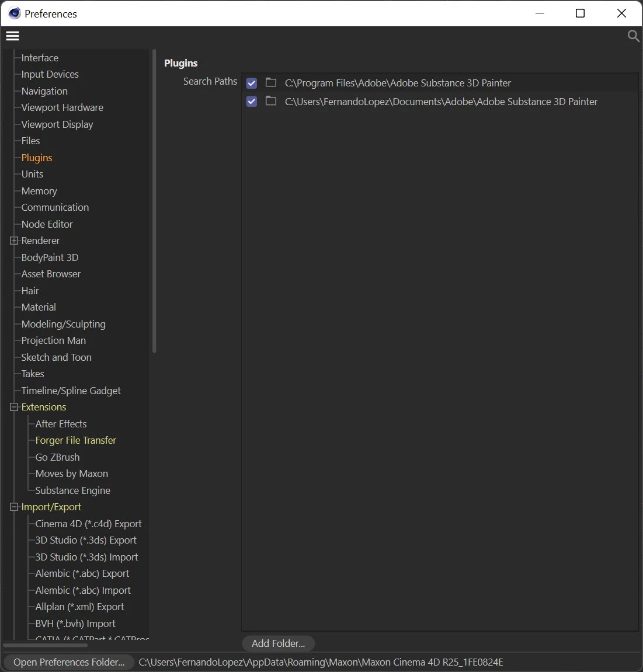Minimize the Preferences window
The image size is (643, 672).
pyautogui.click(x=540, y=13)
